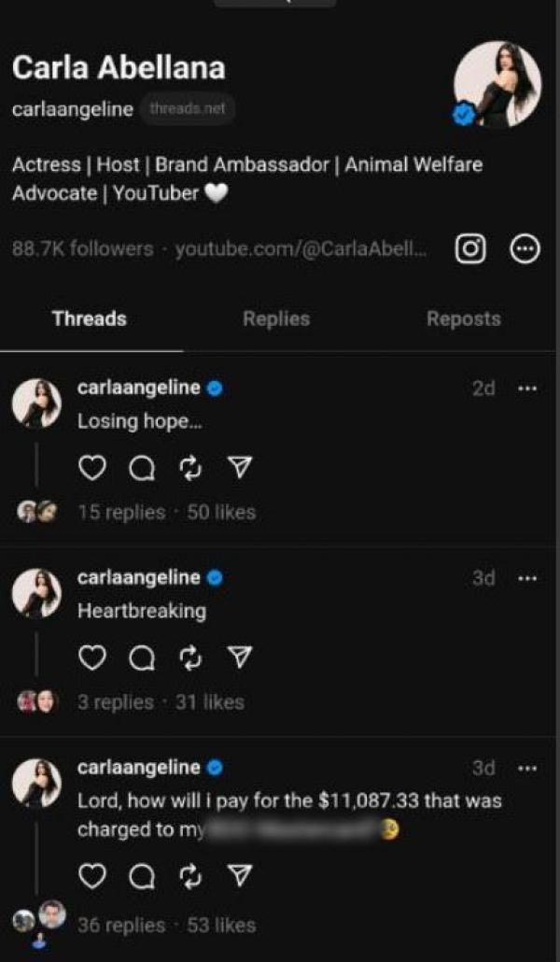Switch to the Reposts tab

tap(463, 318)
